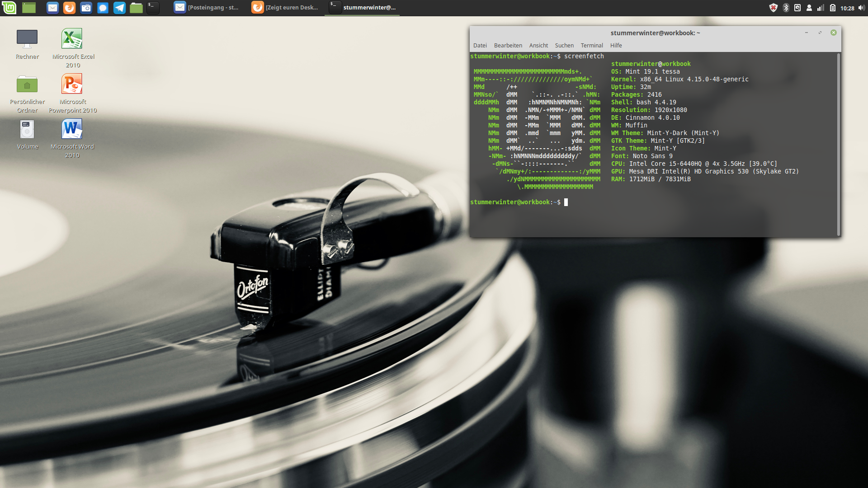Open the update shield tray icon
Viewport: 868px width, 488px height.
pos(774,8)
